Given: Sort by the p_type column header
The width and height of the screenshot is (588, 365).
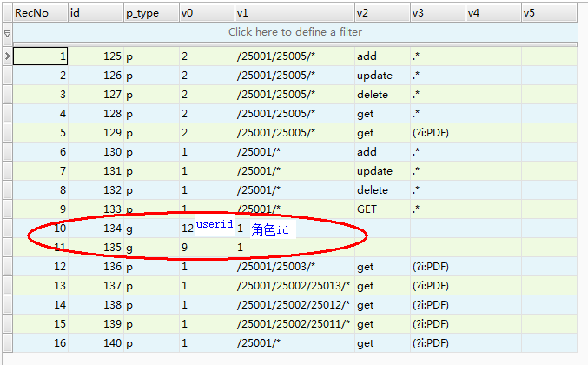Looking at the screenshot, I should coord(151,13).
